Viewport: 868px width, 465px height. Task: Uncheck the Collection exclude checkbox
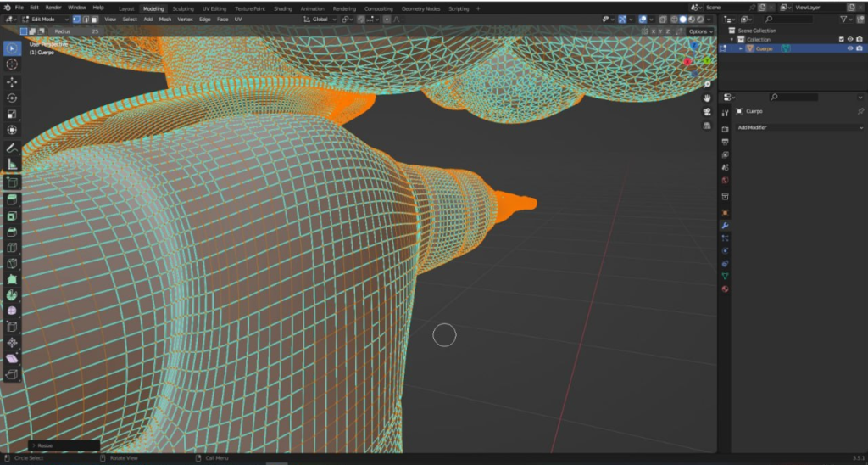coord(841,39)
